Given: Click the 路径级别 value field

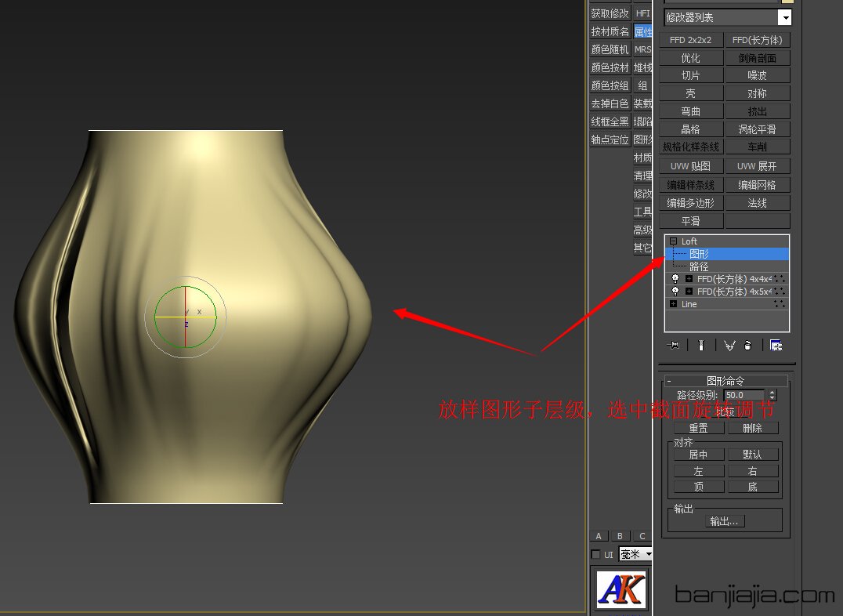Looking at the screenshot, I should (x=744, y=395).
